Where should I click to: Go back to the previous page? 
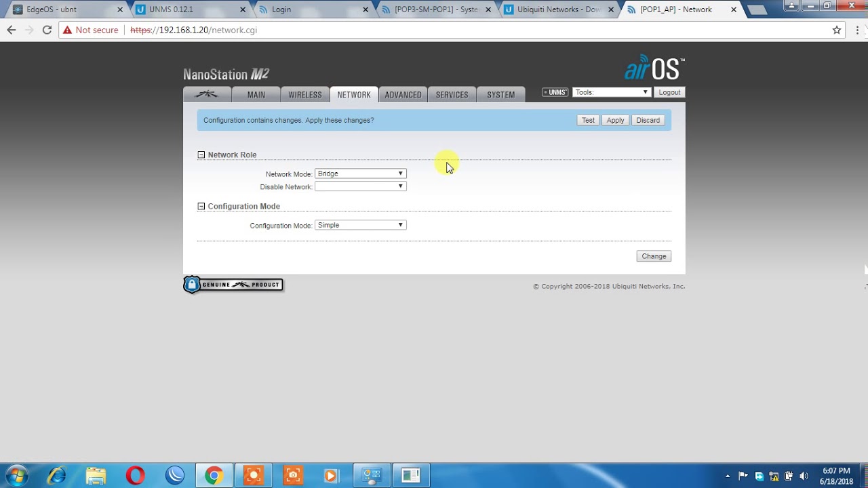(11, 30)
